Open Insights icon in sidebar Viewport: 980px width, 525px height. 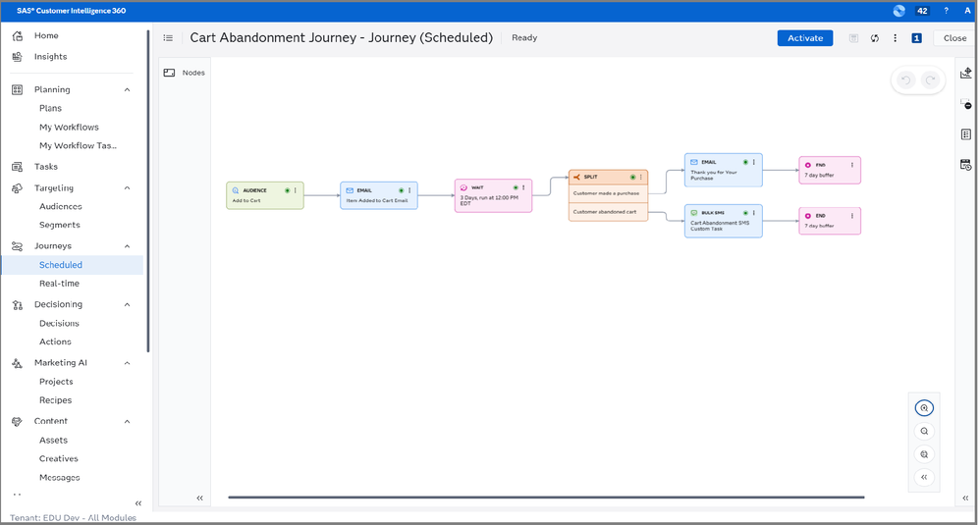18,57
